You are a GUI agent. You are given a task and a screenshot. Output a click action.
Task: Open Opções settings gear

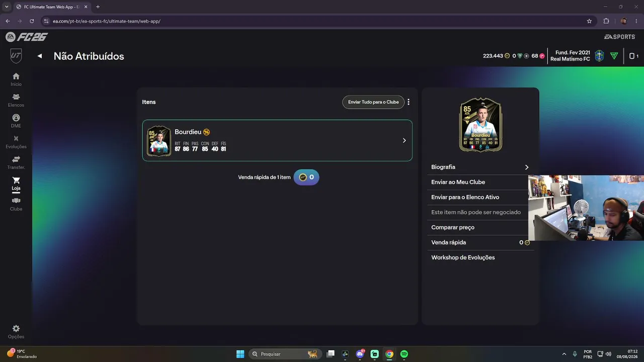[x=16, y=332]
